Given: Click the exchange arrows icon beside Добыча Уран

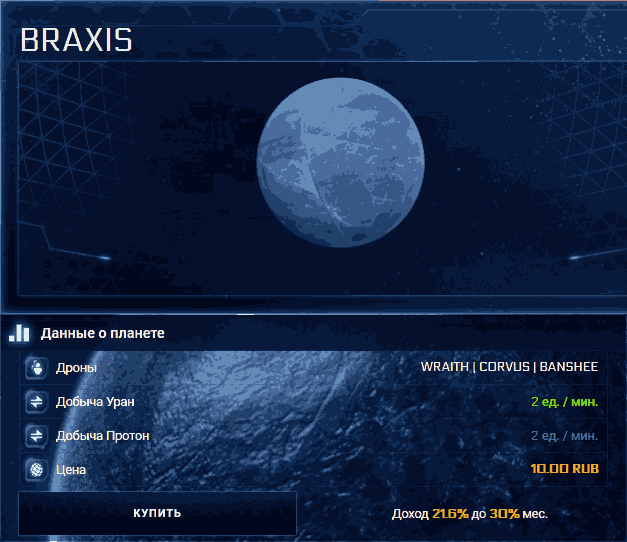Looking at the screenshot, I should tap(37, 402).
